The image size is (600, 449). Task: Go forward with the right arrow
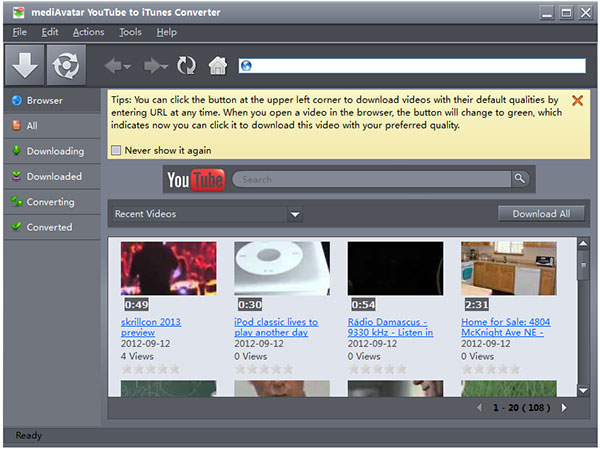pyautogui.click(x=152, y=66)
